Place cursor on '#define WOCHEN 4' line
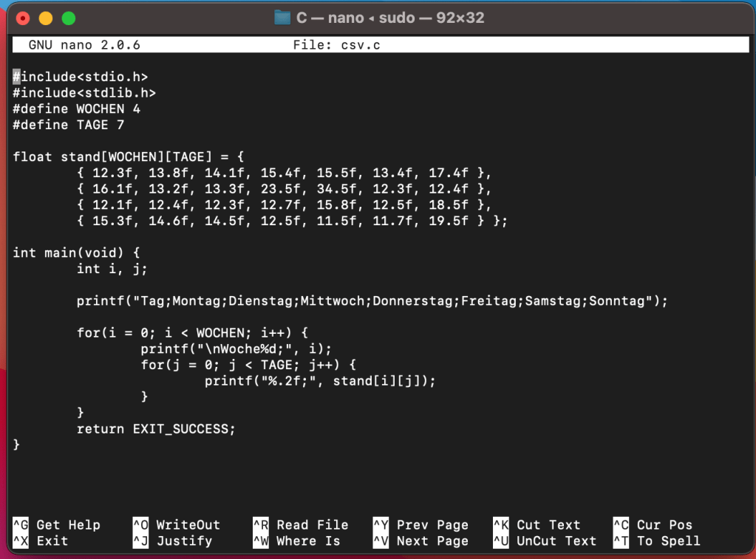Viewport: 756px width, 559px height. coord(77,109)
